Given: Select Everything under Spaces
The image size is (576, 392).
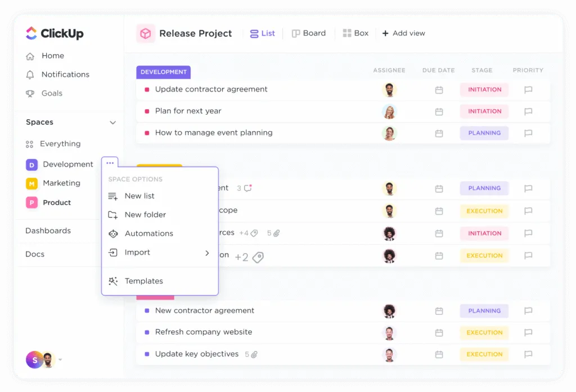Looking at the screenshot, I should click(x=53, y=143).
